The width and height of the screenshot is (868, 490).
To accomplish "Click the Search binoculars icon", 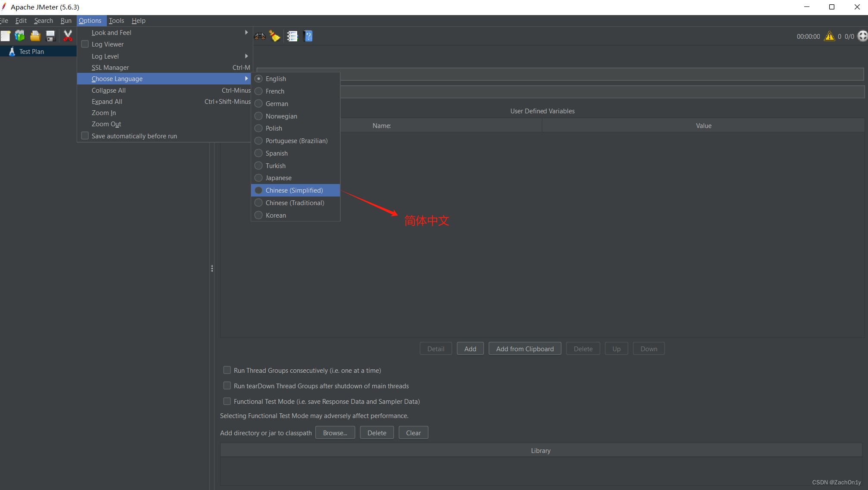I will coord(260,36).
